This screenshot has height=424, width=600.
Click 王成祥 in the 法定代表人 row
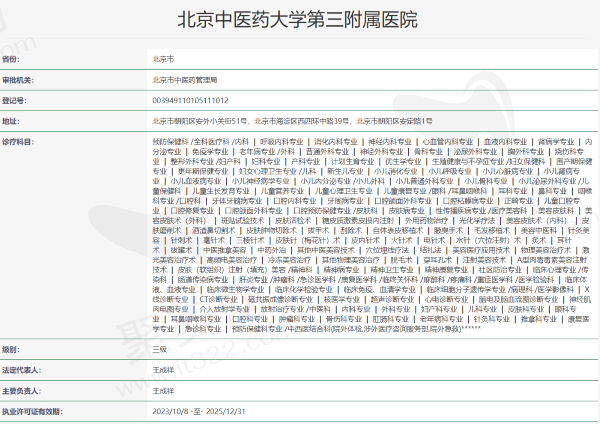(163, 370)
